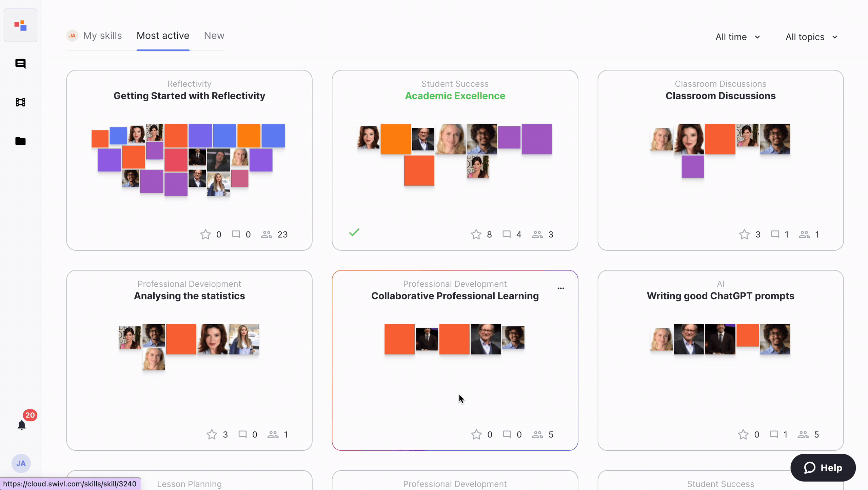Click the folder icon in sidebar
The height and width of the screenshot is (490, 868).
tap(21, 141)
